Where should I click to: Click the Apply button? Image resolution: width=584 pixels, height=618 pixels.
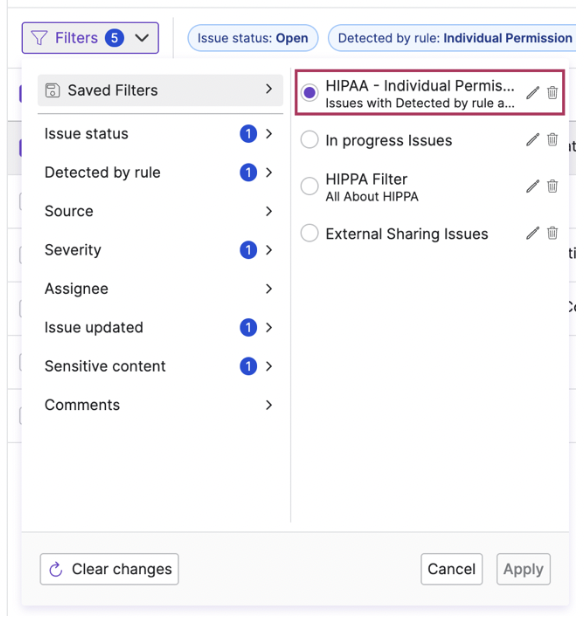click(x=523, y=569)
